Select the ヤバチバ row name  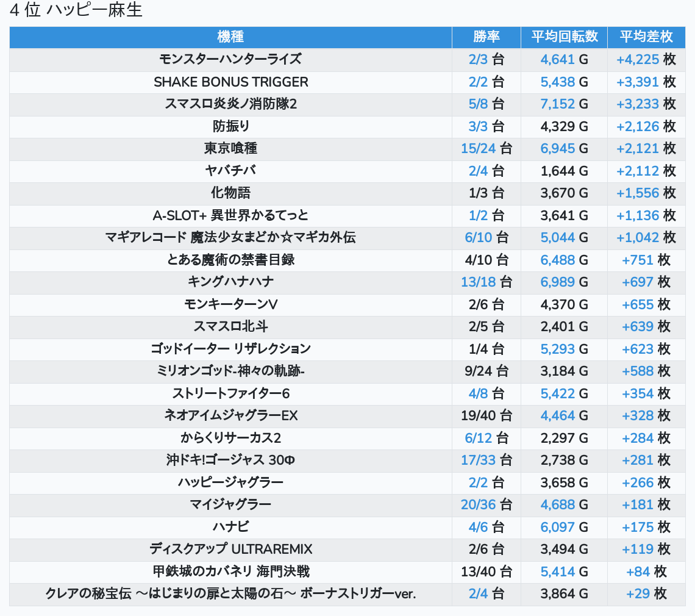[230, 171]
